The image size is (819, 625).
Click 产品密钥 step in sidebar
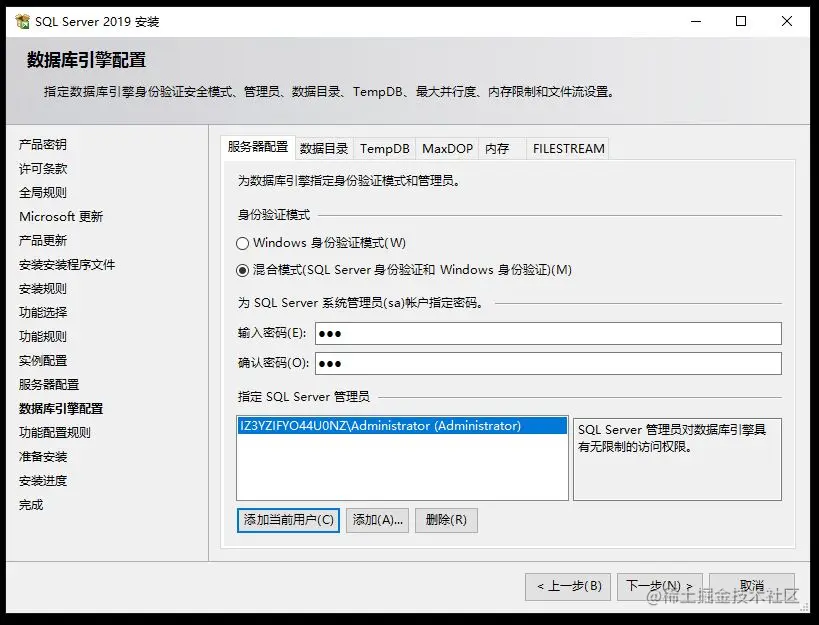click(x=43, y=145)
